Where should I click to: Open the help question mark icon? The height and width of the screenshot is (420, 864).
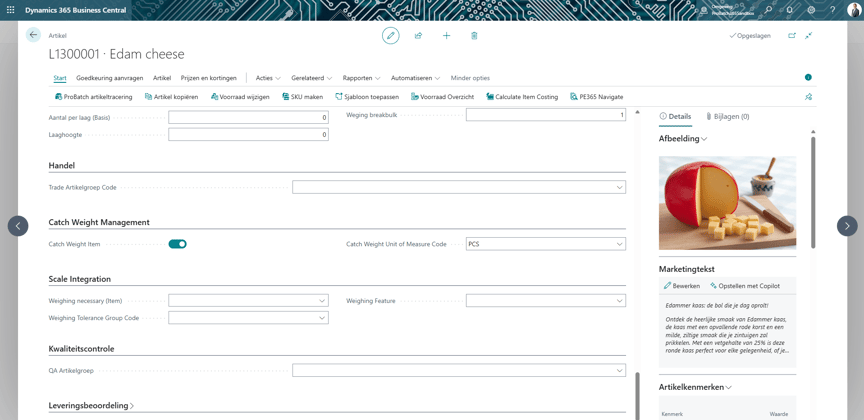pyautogui.click(x=833, y=10)
